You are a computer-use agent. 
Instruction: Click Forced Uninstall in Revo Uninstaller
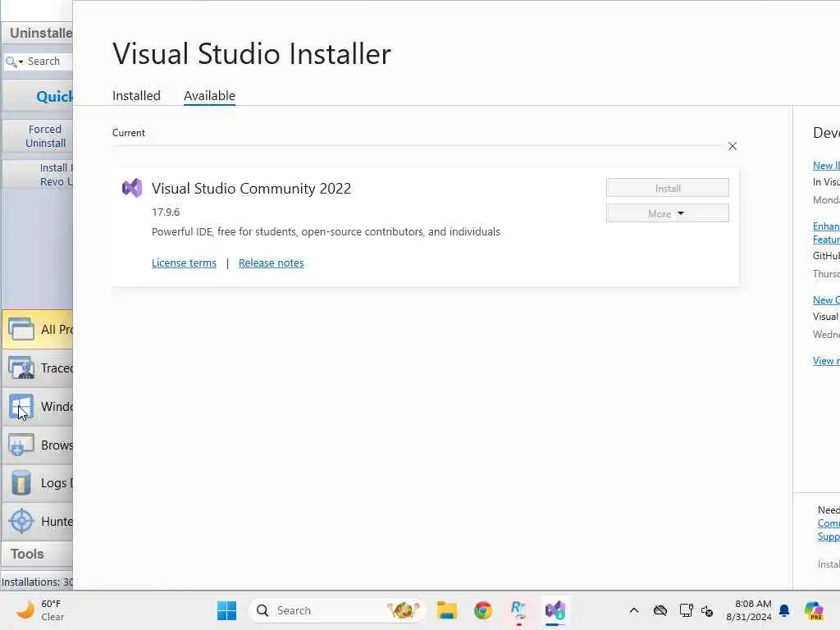46,136
